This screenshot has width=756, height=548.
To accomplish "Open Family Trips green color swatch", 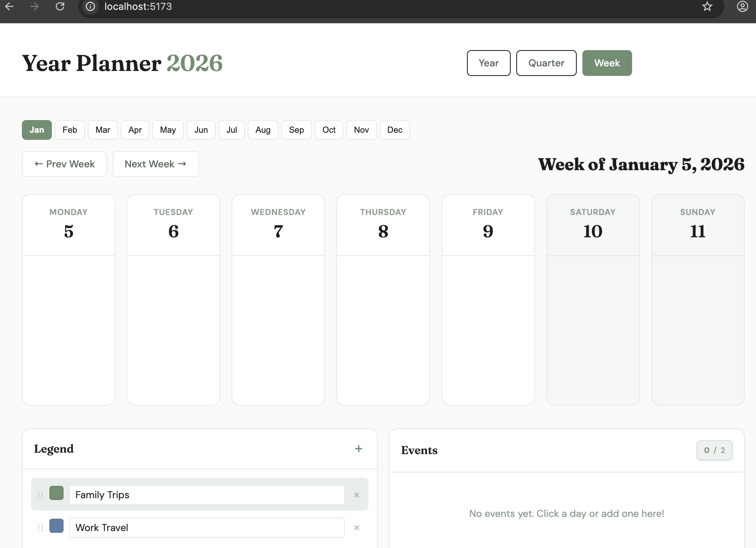I will 56,493.
